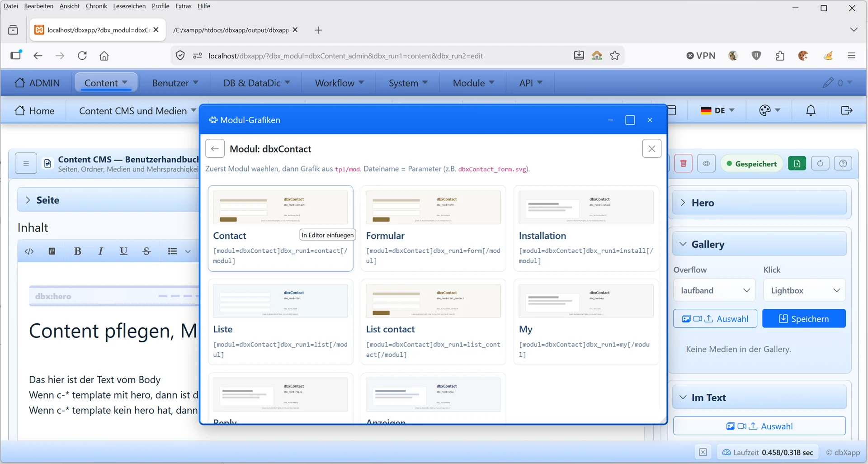Click the reload circular arrow icon
The height and width of the screenshot is (464, 868).
click(820, 164)
